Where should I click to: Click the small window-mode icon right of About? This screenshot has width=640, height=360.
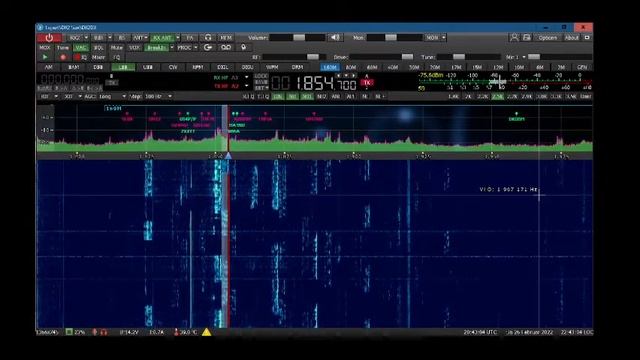pos(587,38)
